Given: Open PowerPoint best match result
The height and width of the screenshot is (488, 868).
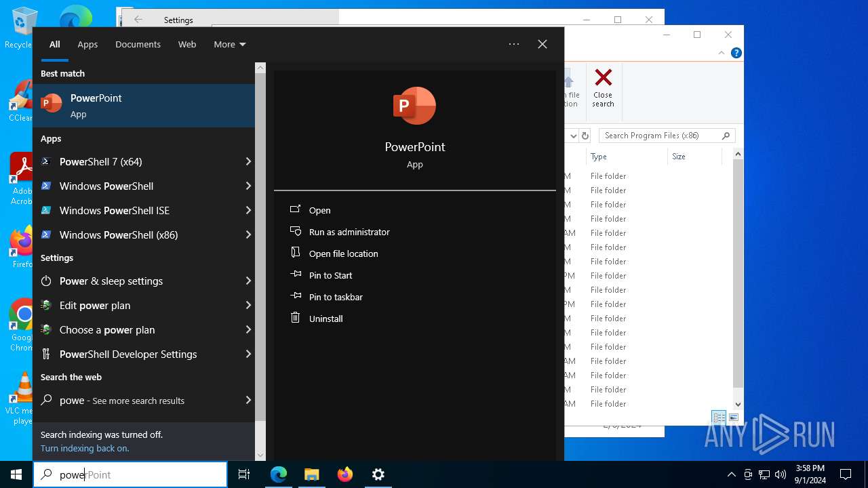Looking at the screenshot, I should [x=144, y=106].
